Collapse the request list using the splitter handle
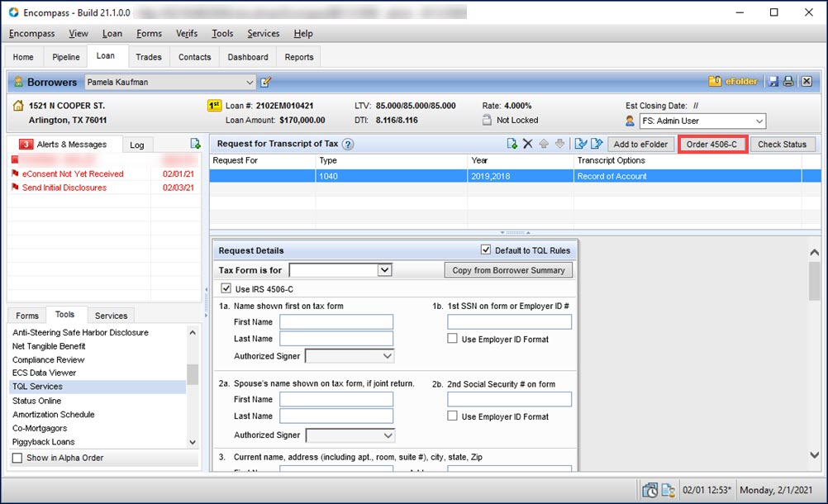The image size is (828, 504). [x=516, y=232]
